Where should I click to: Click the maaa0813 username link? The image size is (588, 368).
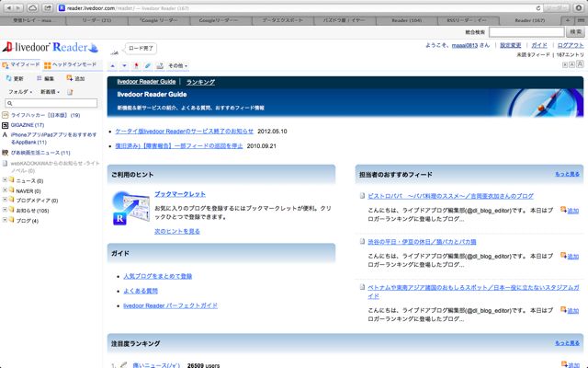pos(465,45)
